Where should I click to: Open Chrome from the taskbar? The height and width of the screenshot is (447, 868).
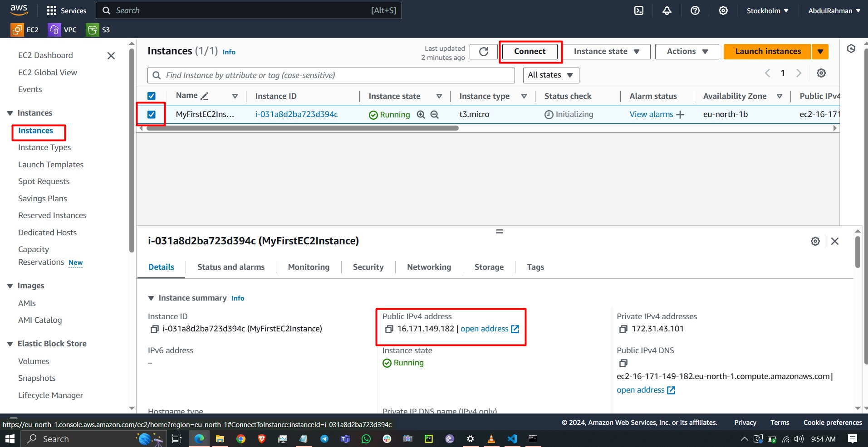coord(241,439)
